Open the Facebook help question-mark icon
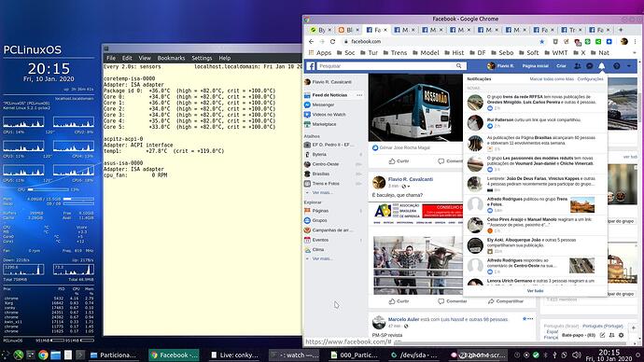The height and width of the screenshot is (362, 644). (x=617, y=66)
